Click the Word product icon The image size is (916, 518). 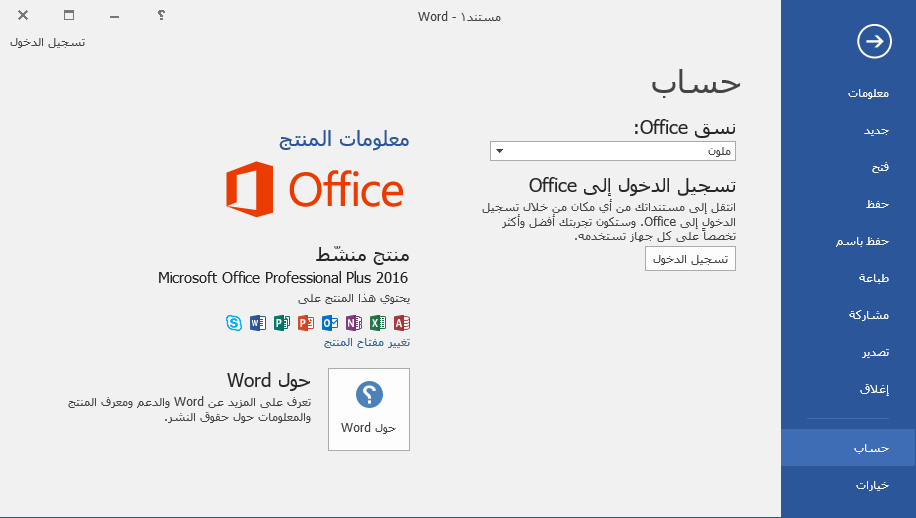[x=258, y=322]
